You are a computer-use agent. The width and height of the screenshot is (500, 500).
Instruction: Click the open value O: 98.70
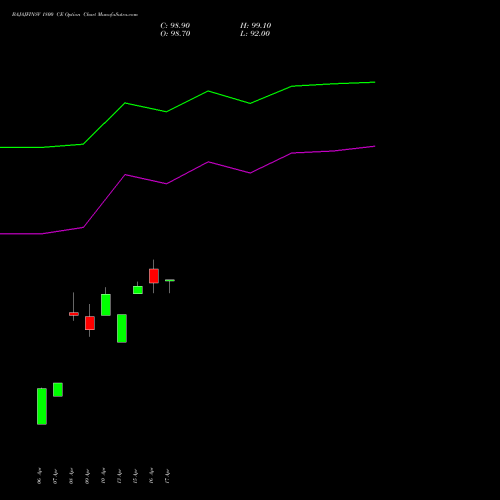pyautogui.click(x=175, y=34)
